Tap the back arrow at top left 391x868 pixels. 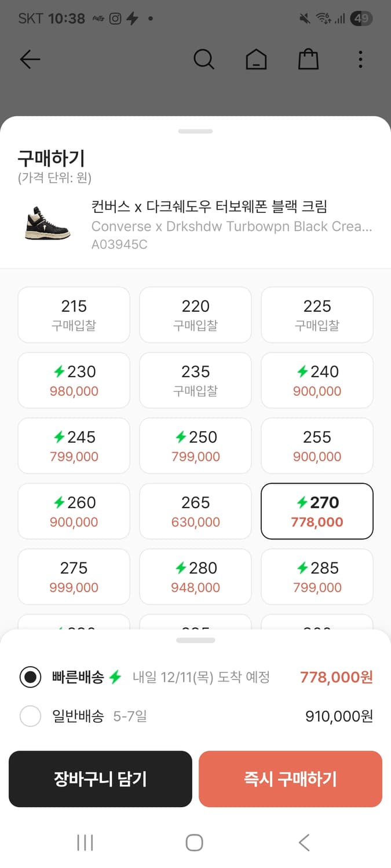pyautogui.click(x=30, y=59)
